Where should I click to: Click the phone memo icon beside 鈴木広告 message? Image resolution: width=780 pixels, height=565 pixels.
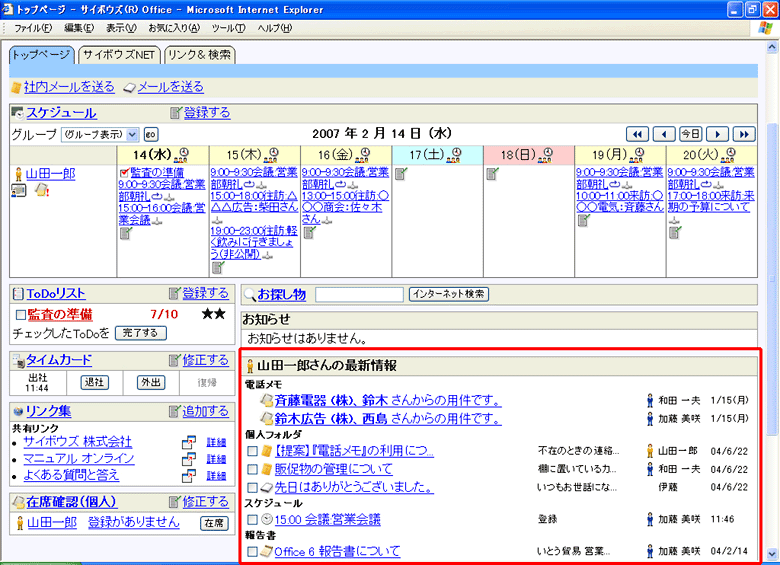pos(267,418)
